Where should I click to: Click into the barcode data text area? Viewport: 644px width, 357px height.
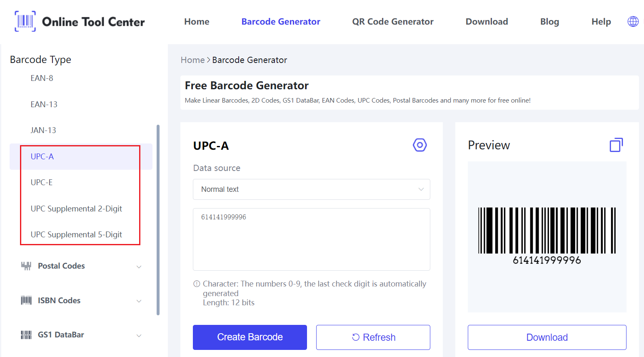[x=312, y=239]
